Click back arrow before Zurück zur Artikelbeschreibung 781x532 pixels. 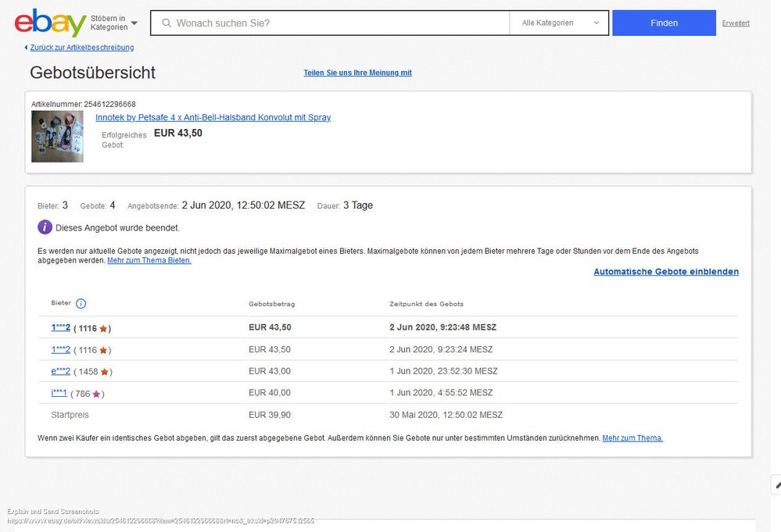click(26, 48)
